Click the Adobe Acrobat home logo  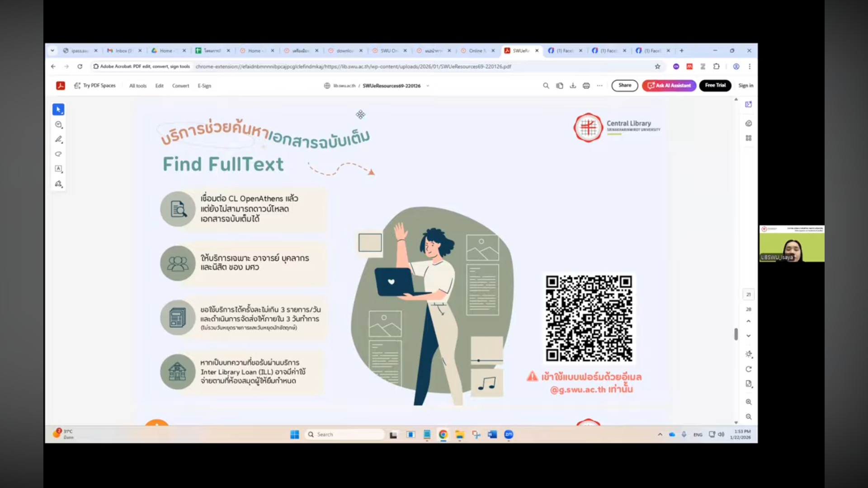click(x=61, y=85)
